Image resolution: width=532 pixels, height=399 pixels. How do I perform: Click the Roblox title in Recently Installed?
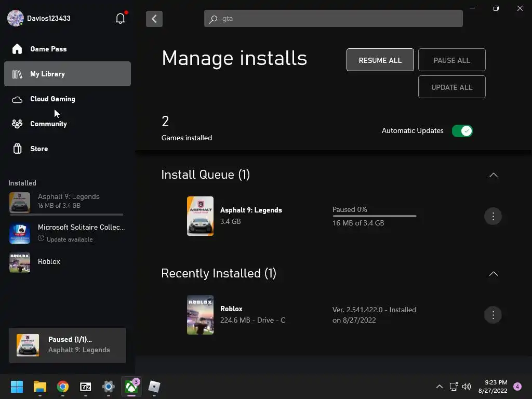click(x=231, y=309)
